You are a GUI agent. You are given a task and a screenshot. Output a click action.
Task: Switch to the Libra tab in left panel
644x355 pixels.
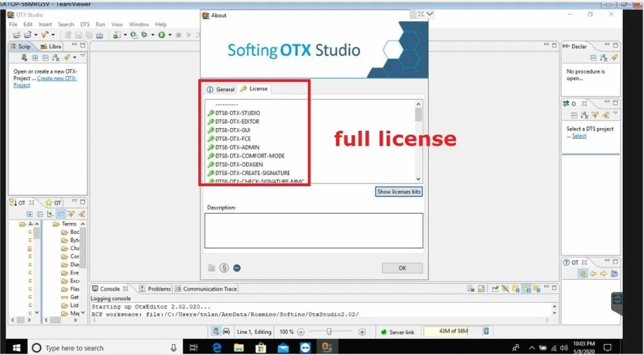51,46
